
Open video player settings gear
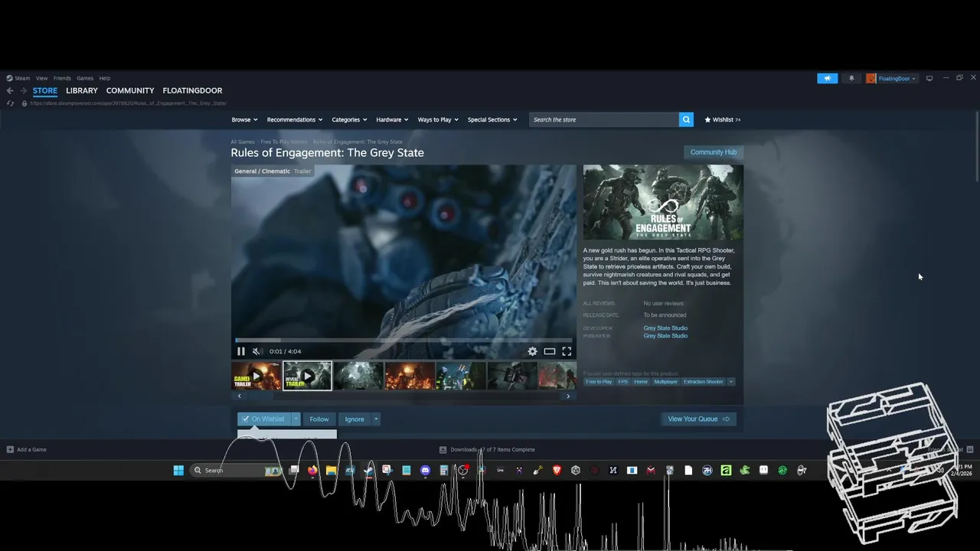point(532,351)
